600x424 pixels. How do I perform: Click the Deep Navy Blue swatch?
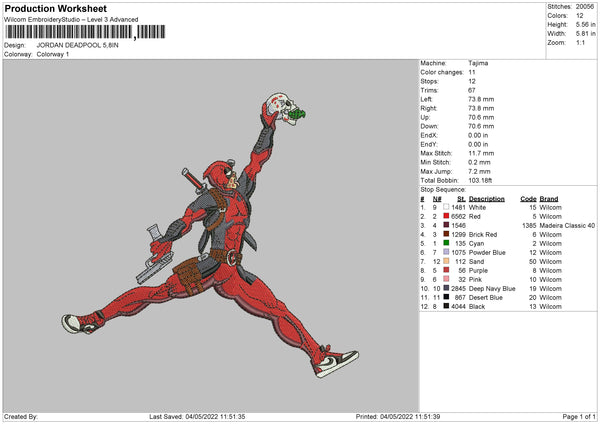click(446, 288)
